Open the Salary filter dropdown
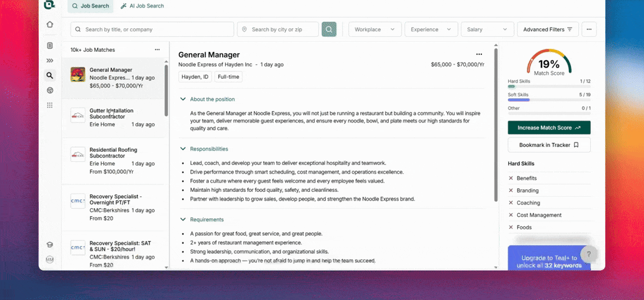644x300 pixels. [488, 29]
